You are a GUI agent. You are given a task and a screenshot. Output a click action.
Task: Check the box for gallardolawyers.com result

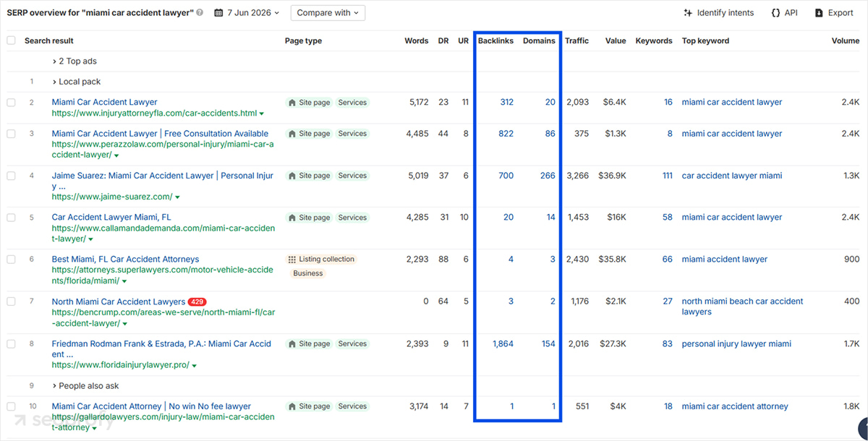click(11, 406)
